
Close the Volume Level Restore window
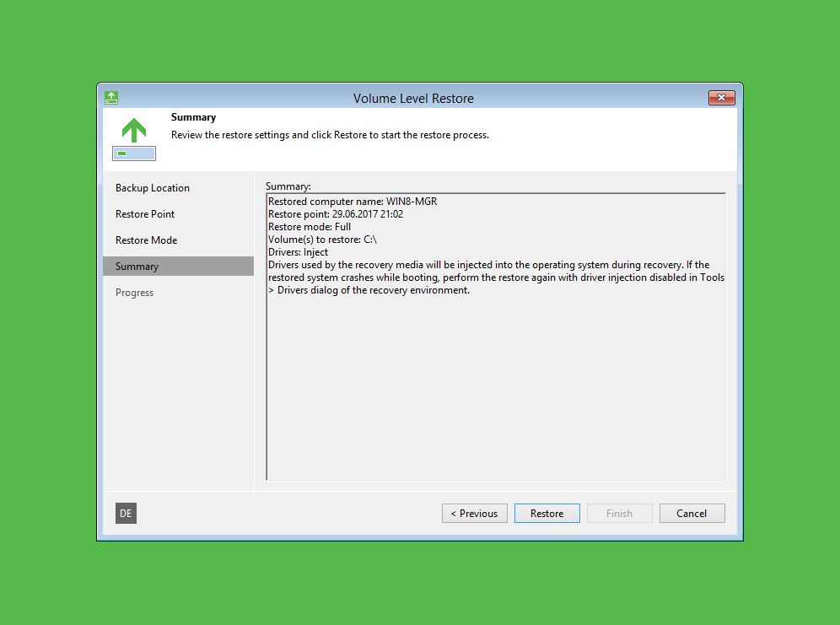[721, 98]
